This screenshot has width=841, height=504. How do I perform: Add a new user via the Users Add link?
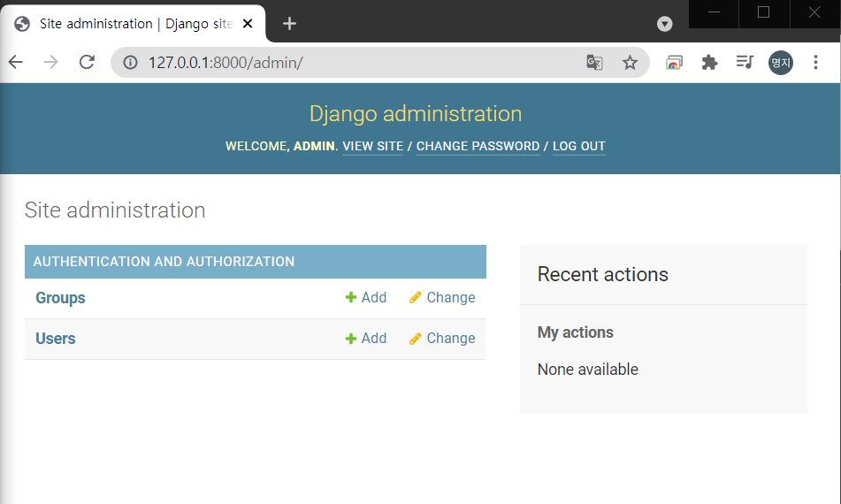(x=366, y=339)
